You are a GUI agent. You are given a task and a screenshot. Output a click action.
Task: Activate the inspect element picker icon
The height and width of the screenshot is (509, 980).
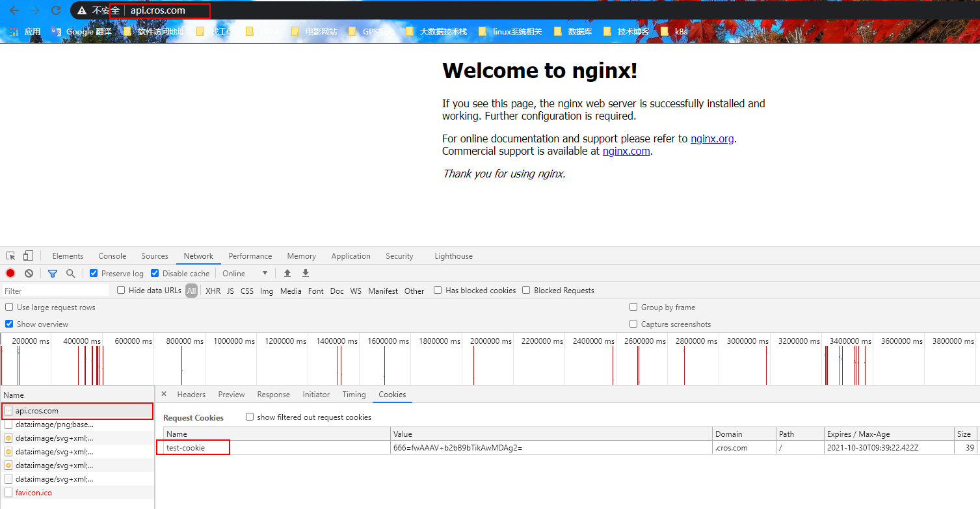click(x=11, y=256)
